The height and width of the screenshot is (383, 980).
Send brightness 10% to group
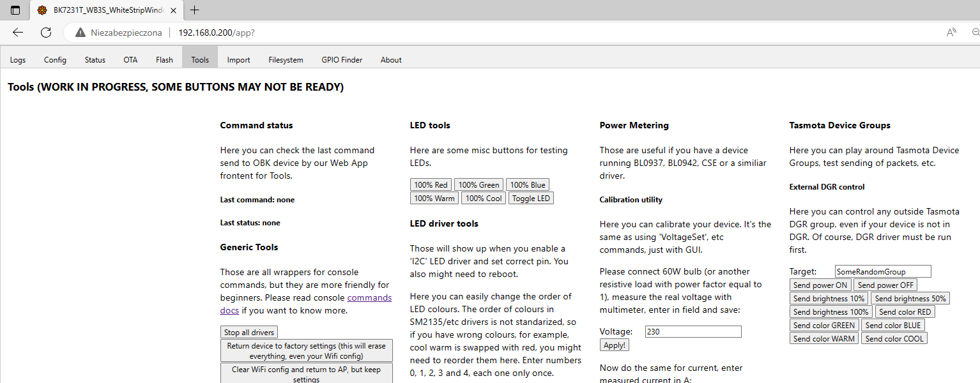coord(829,298)
